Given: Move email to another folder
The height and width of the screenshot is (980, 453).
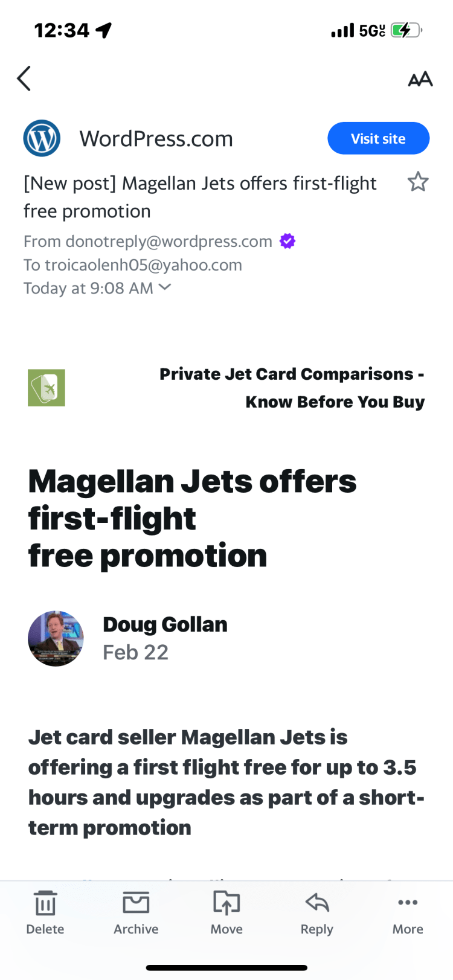Looking at the screenshot, I should coord(226,912).
